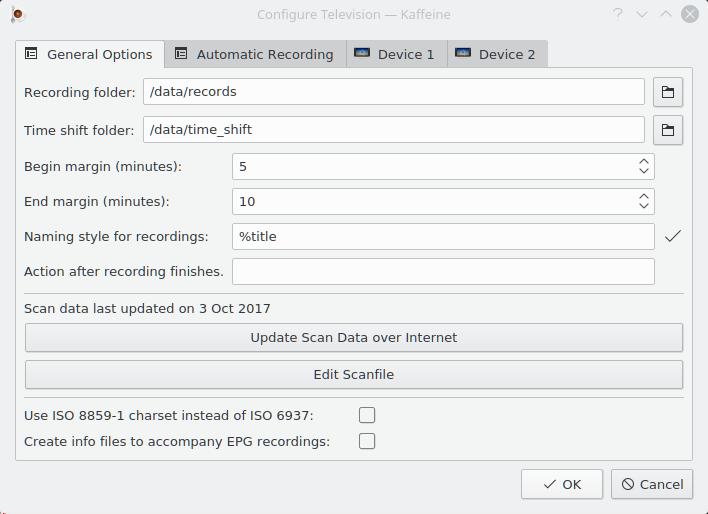Click the Device 1 tab's TV card icon
The width and height of the screenshot is (708, 514).
point(362,53)
